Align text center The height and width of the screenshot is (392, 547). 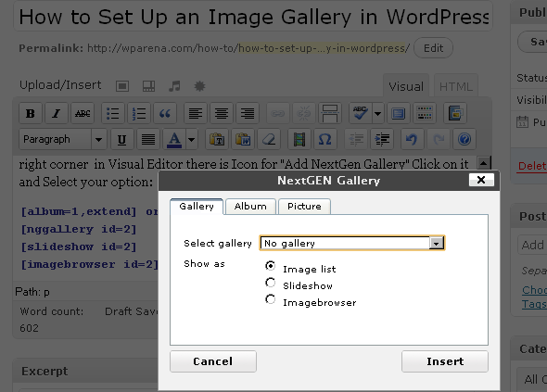pyautogui.click(x=222, y=113)
